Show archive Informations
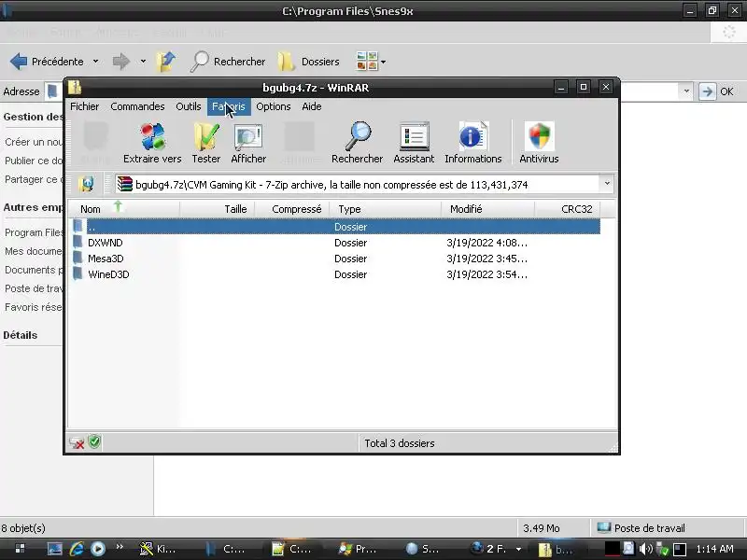Screen dimensions: 747x560 coord(473,143)
